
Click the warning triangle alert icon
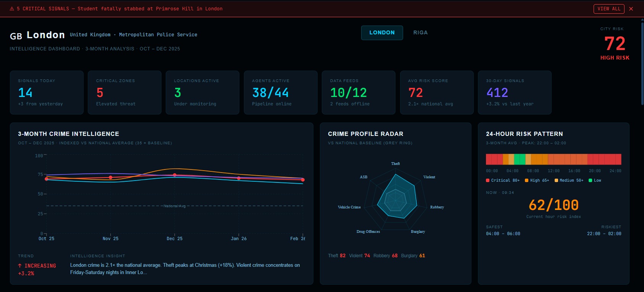(x=12, y=9)
